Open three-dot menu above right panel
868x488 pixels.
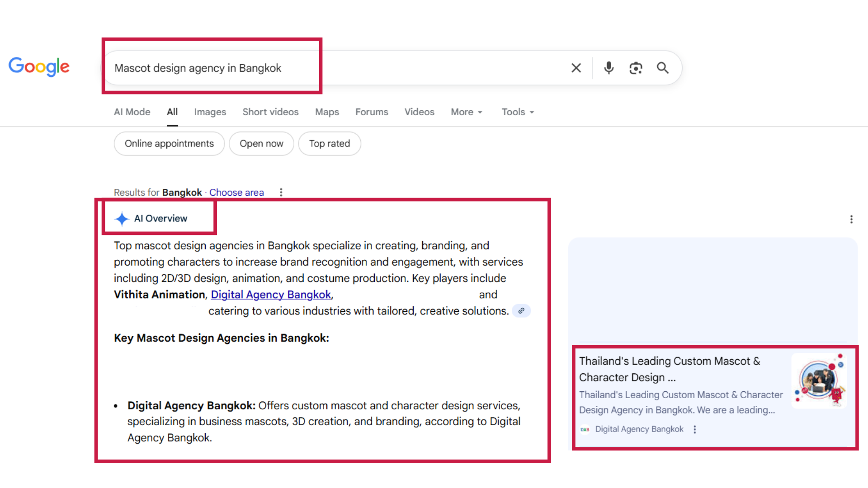coord(851,220)
